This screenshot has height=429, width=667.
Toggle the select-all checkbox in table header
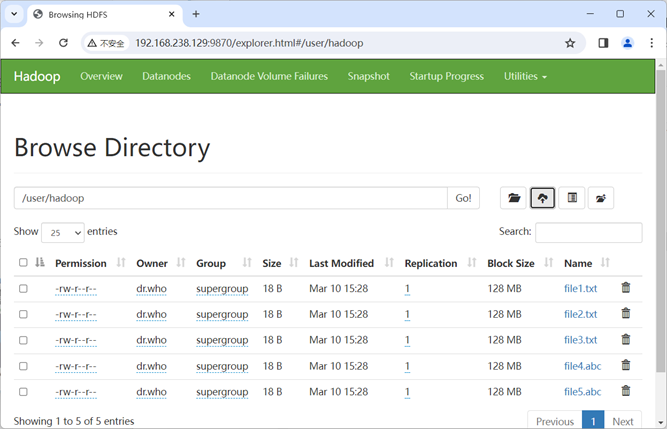[x=23, y=262]
